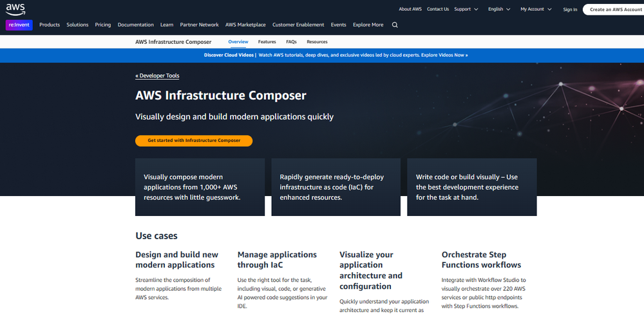Open the Solutions menu

tap(78, 25)
